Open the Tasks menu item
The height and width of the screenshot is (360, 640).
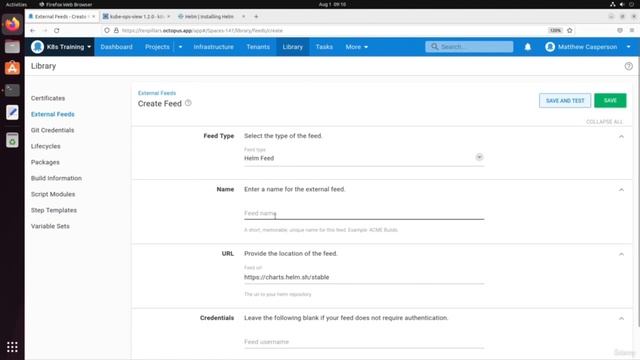(324, 47)
